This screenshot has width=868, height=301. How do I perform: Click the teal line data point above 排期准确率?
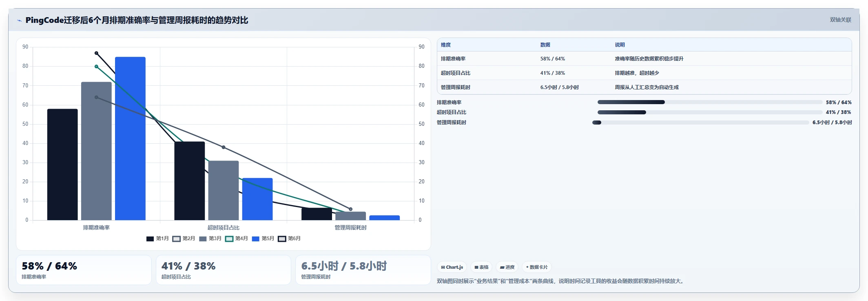[x=96, y=67]
